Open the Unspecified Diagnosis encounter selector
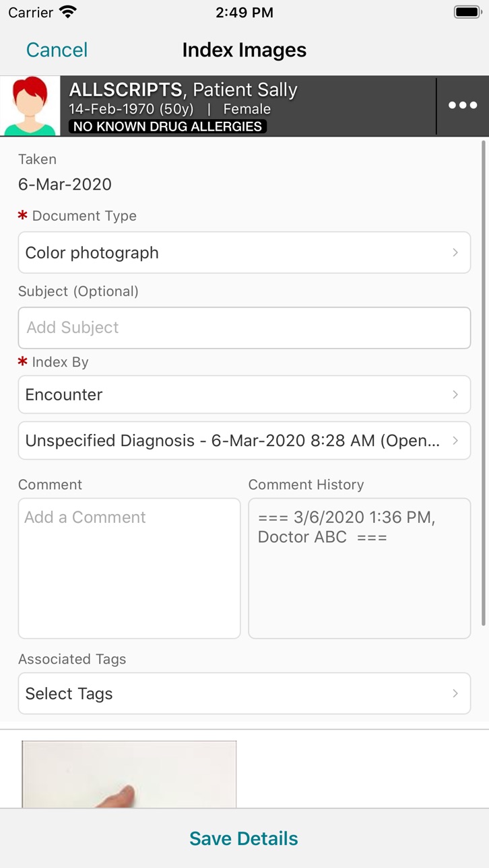The image size is (489, 868). tap(244, 441)
